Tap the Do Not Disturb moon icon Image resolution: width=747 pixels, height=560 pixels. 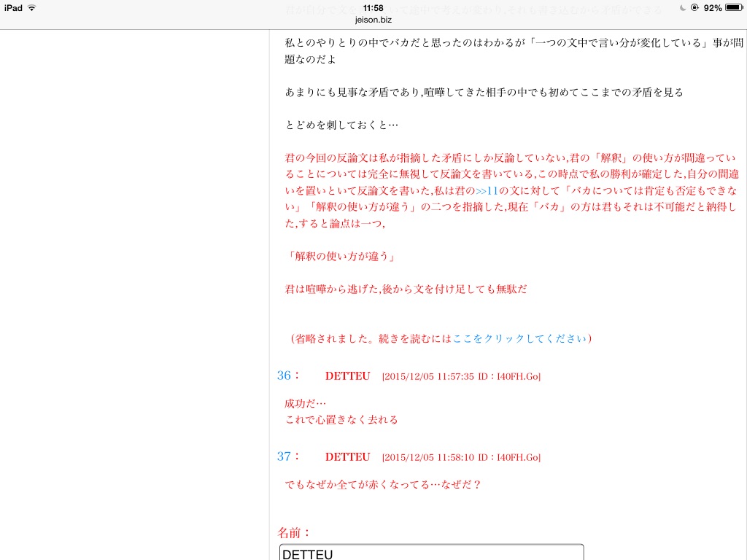(682, 7)
